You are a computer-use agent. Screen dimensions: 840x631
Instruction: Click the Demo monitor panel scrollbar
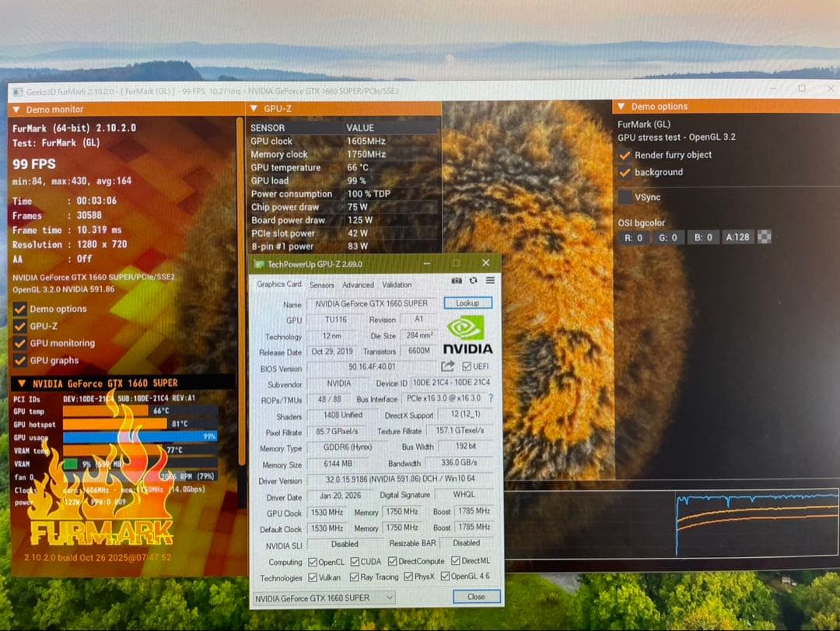click(x=240, y=290)
